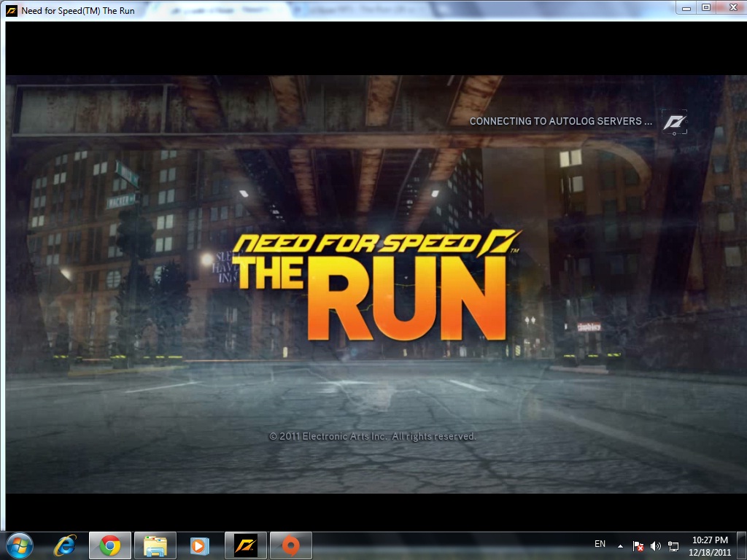Maximize the Need for Speed window

(706, 7)
